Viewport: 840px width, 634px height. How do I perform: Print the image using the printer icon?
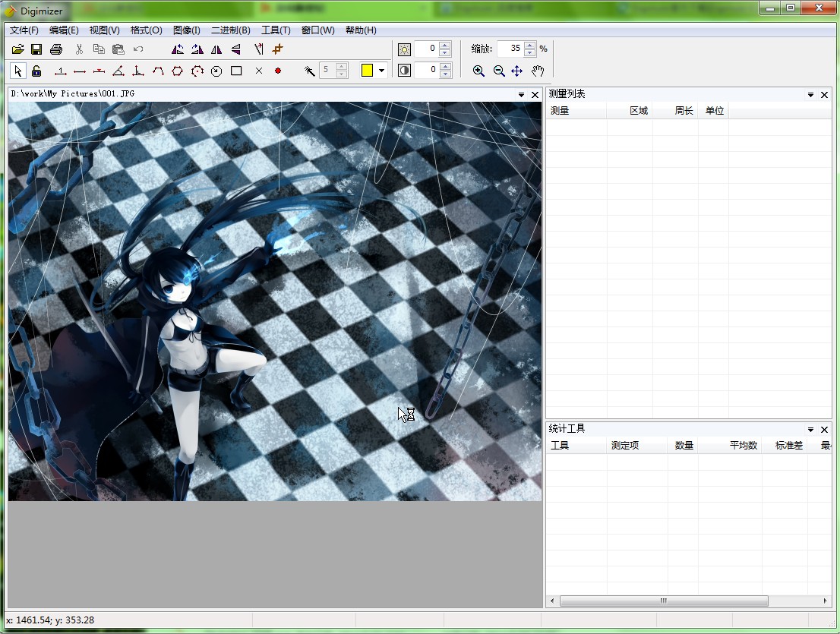point(55,49)
